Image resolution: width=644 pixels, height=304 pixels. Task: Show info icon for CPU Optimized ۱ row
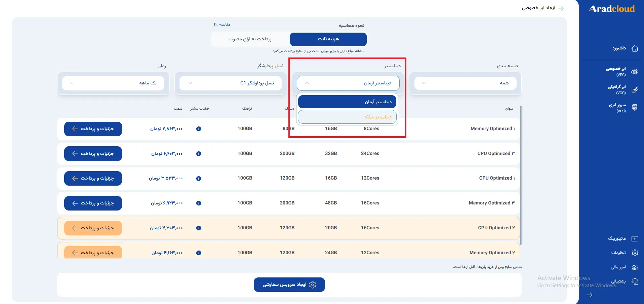tap(199, 178)
